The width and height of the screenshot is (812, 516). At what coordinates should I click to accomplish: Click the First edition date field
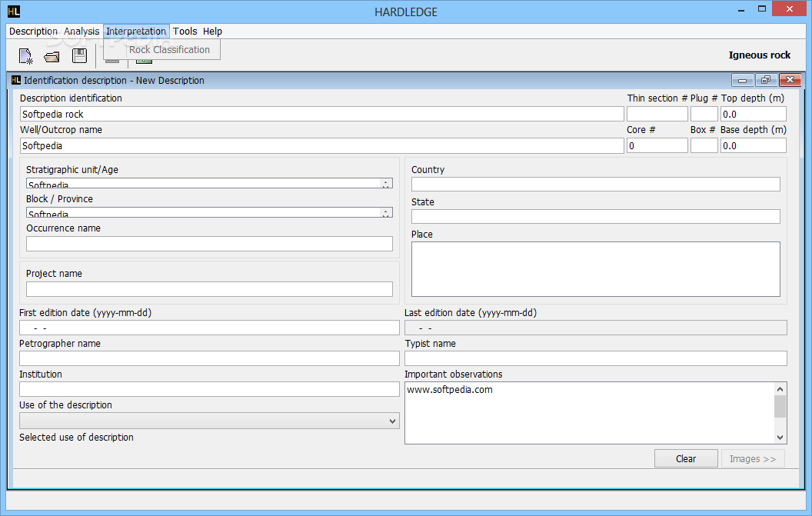(x=209, y=328)
